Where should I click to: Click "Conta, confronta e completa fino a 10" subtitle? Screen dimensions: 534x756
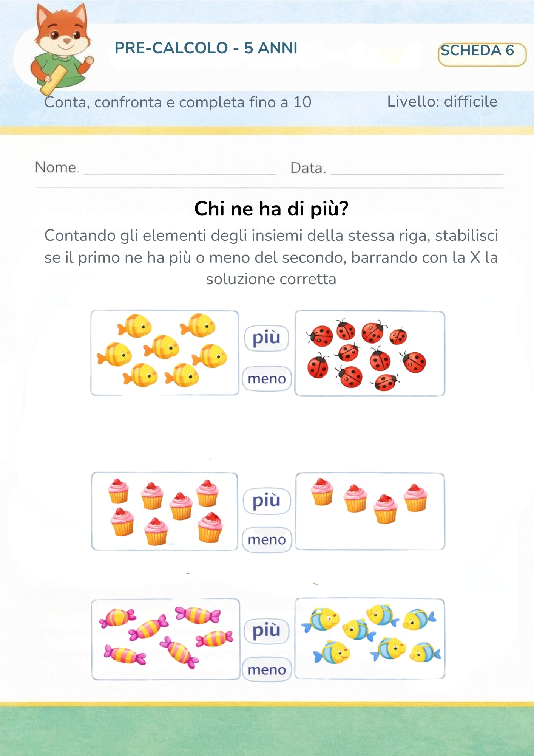pyautogui.click(x=177, y=102)
